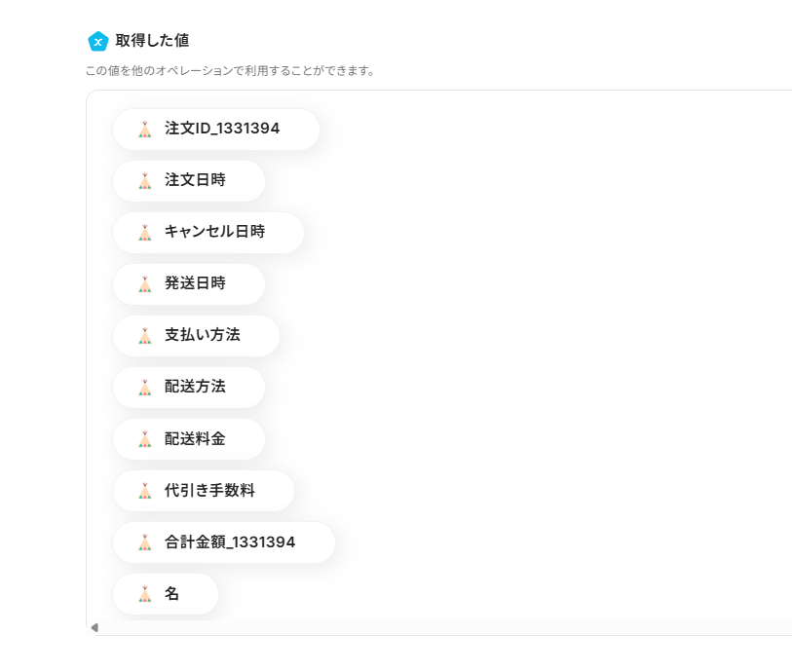792x672 pixels.
Task: Click the tent icon beside 注文日時
Action: pos(145,181)
